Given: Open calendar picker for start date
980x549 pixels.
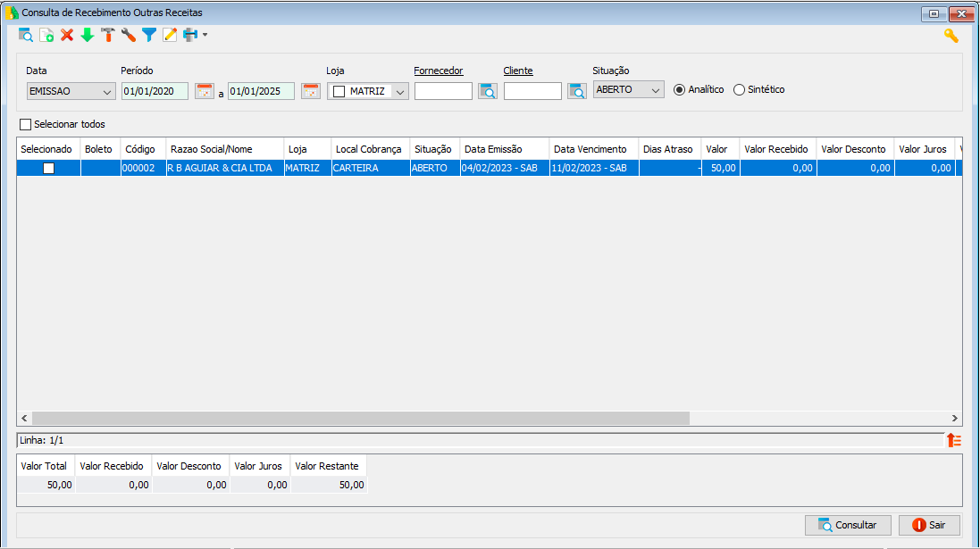Looking at the screenshot, I should 205,91.
